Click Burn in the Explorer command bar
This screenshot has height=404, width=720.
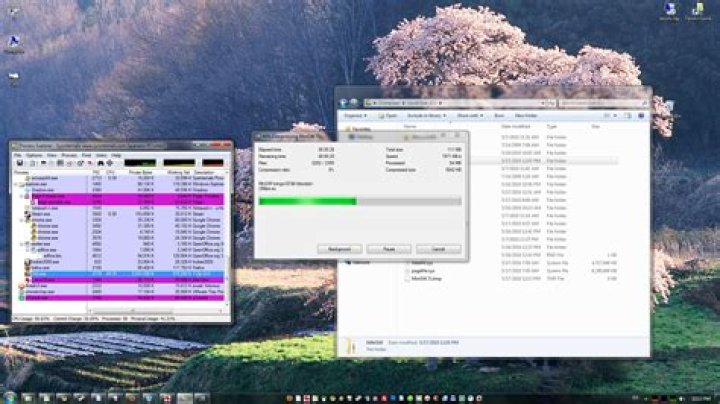(x=499, y=116)
